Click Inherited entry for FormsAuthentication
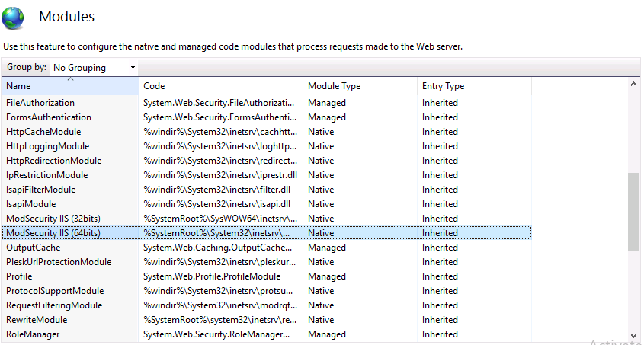The image size is (644, 345). coord(440,117)
